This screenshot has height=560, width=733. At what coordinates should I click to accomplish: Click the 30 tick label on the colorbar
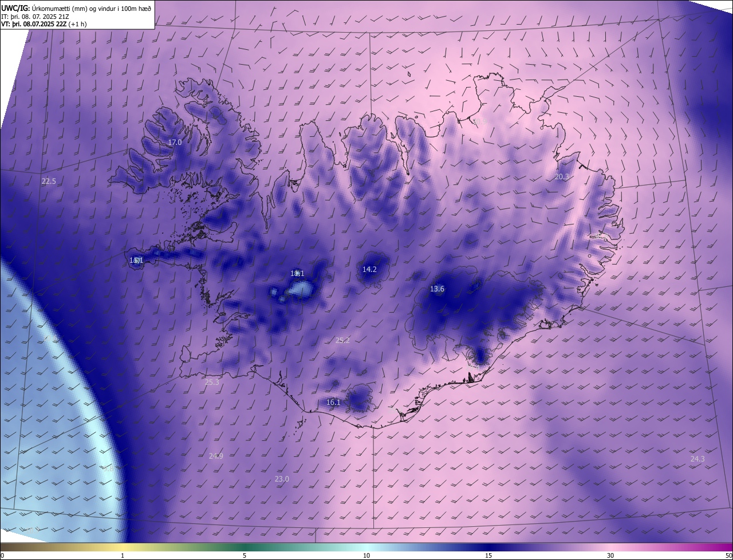610,556
